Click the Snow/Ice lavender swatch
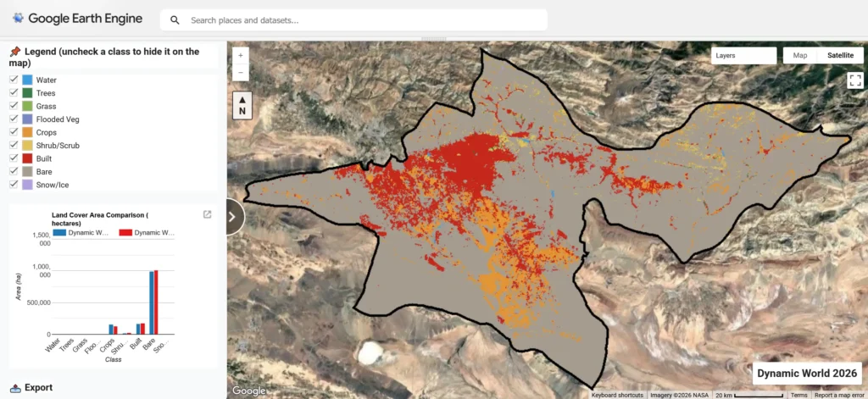Viewport: 868px width, 399px height. click(x=27, y=185)
